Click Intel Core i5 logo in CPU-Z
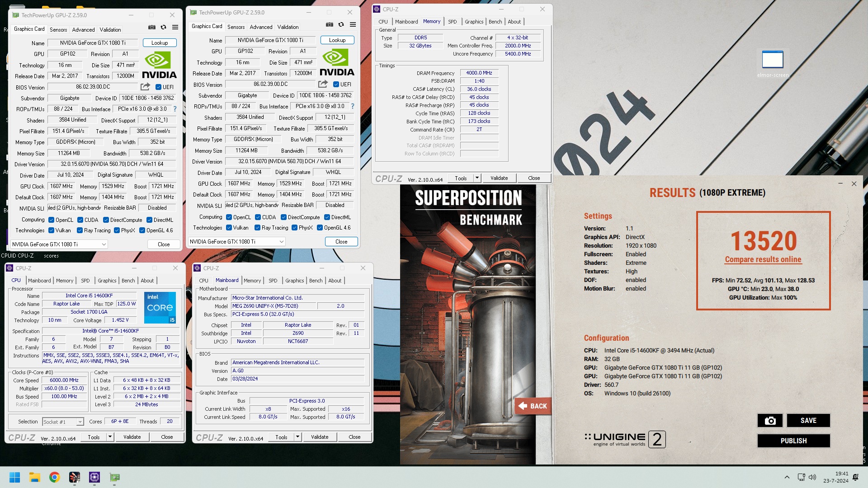 tap(160, 308)
